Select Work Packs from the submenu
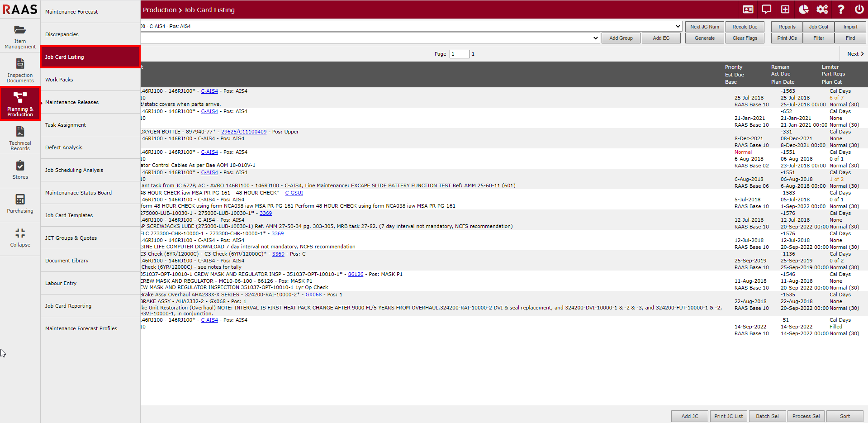The height and width of the screenshot is (423, 868). (59, 80)
